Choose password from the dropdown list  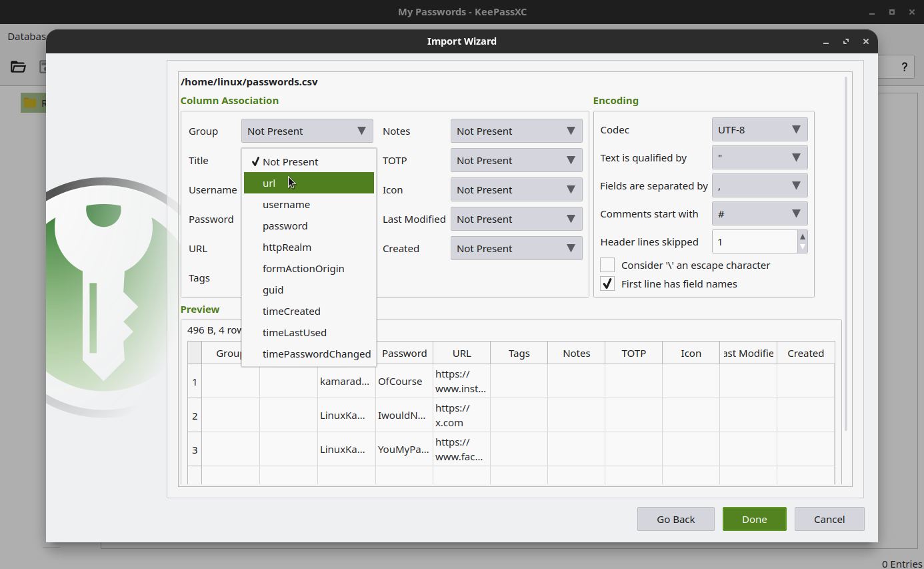(309, 225)
